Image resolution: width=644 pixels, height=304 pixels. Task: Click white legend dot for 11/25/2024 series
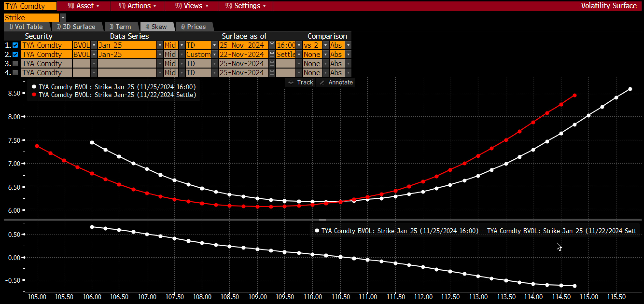pyautogui.click(x=34, y=87)
